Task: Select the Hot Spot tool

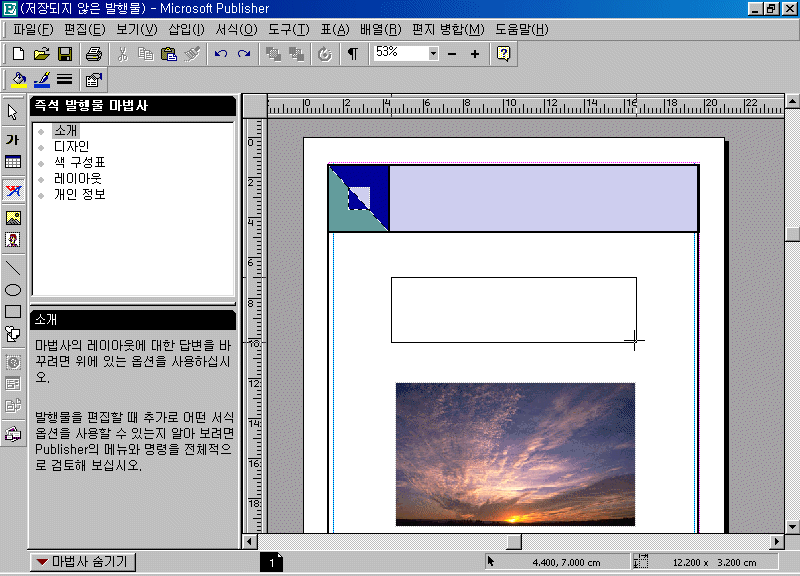Action: coord(13,362)
